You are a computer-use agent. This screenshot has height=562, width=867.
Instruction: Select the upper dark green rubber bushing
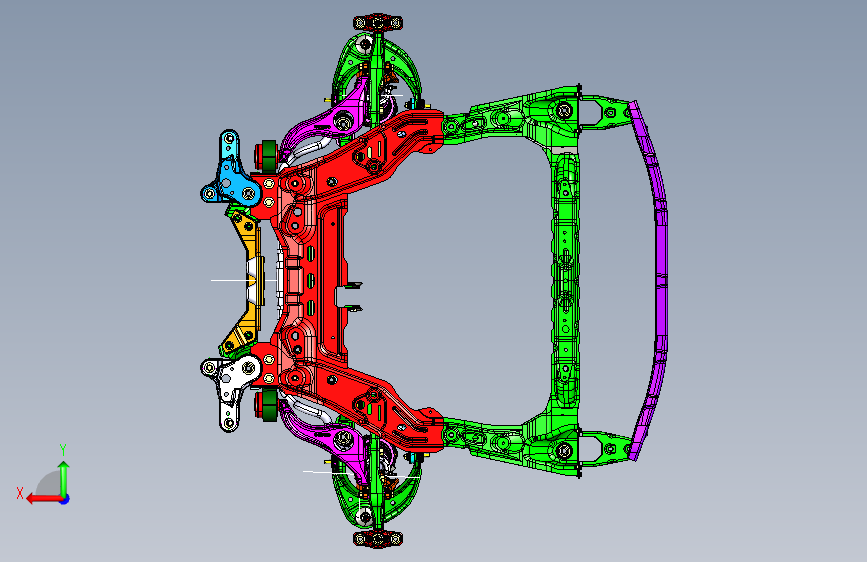269,156
